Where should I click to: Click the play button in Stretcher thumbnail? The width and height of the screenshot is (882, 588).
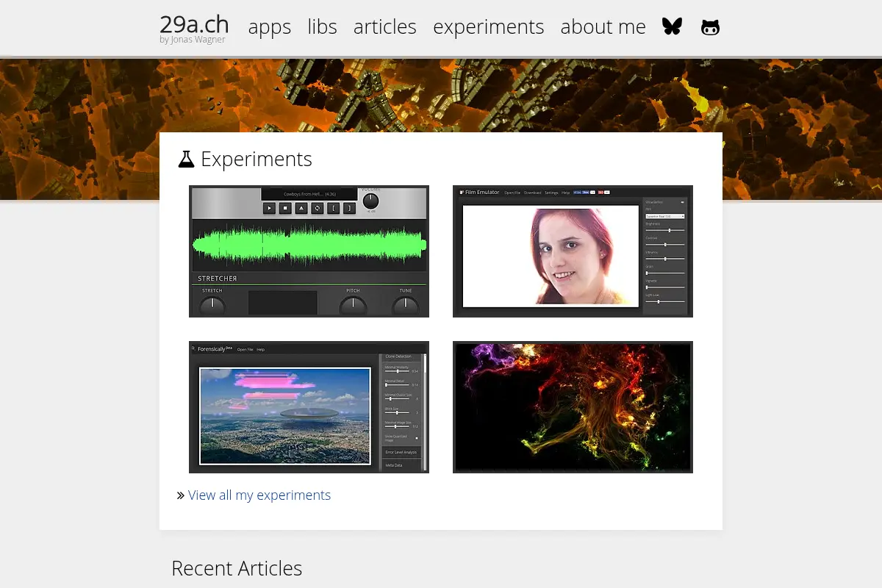point(269,208)
